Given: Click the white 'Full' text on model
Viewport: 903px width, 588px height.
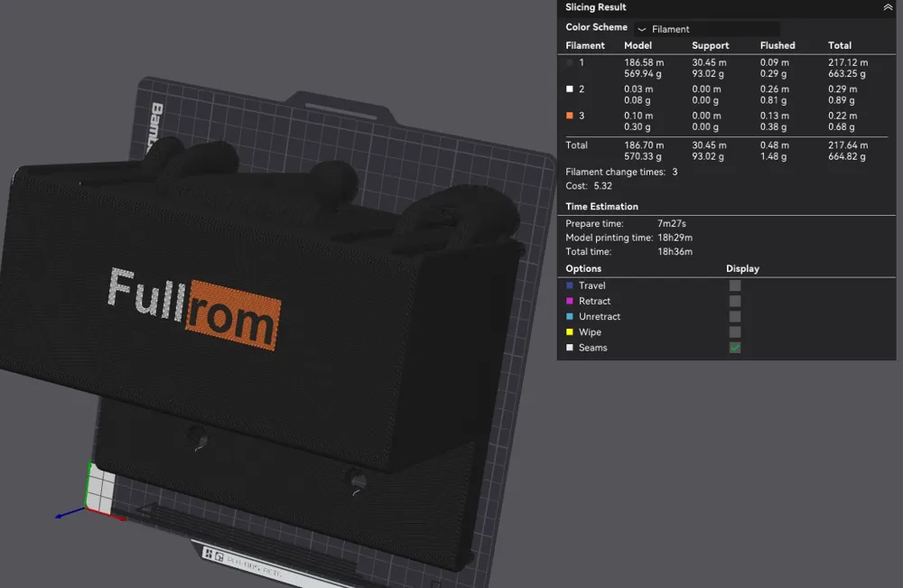Looking at the screenshot, I should coord(146,294).
